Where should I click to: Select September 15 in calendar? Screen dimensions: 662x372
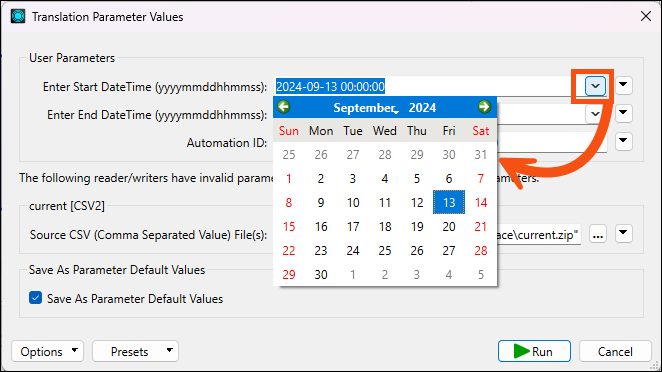coord(289,227)
